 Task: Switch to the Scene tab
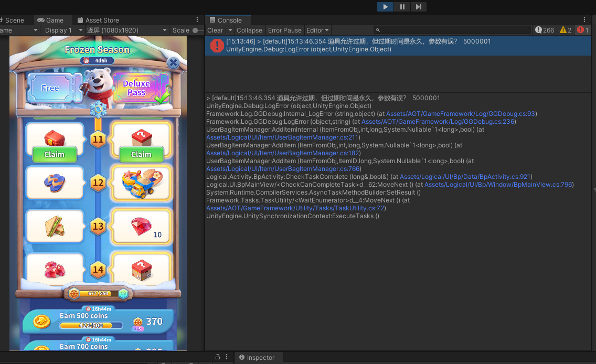click(14, 20)
